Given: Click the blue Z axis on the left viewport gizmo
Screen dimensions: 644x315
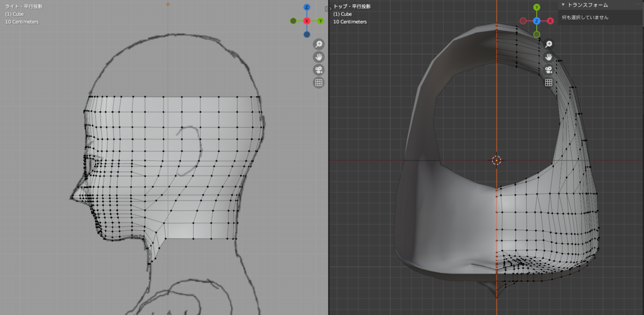Looking at the screenshot, I should tap(306, 8).
